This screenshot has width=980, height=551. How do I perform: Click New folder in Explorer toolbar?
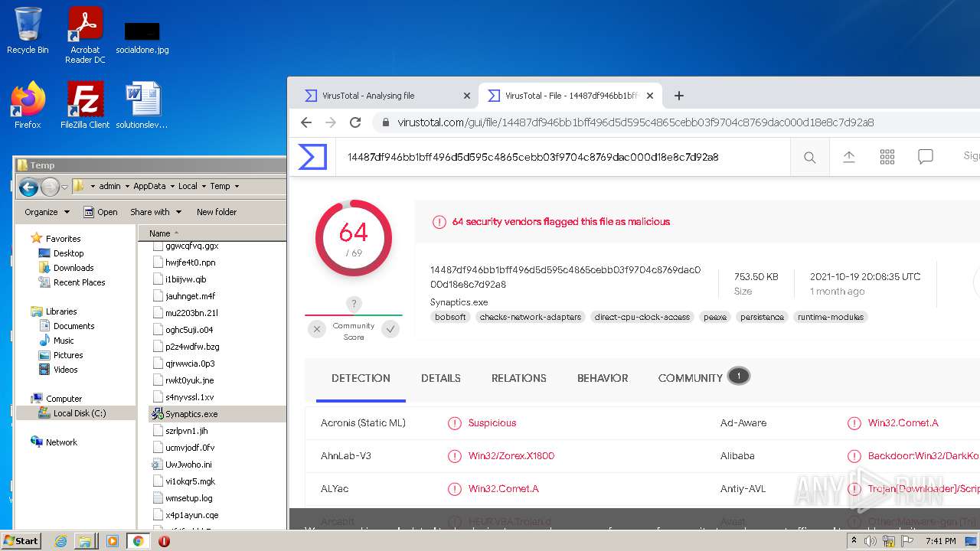[217, 212]
